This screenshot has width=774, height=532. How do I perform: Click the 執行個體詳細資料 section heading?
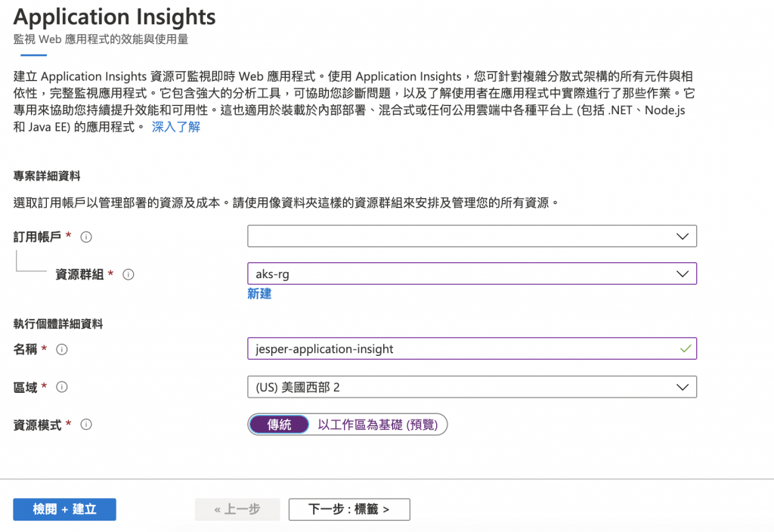point(58,324)
